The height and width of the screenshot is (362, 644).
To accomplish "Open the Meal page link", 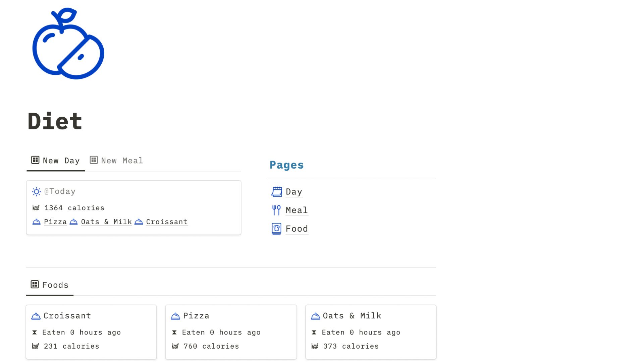I will pyautogui.click(x=297, y=210).
